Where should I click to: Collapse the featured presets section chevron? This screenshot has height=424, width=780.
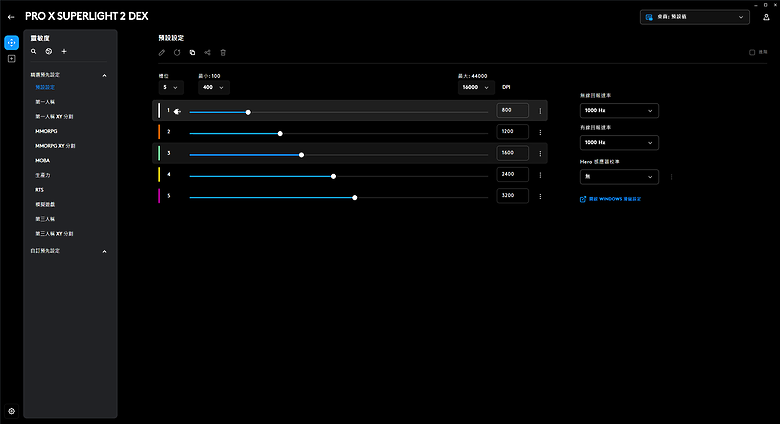tap(104, 76)
